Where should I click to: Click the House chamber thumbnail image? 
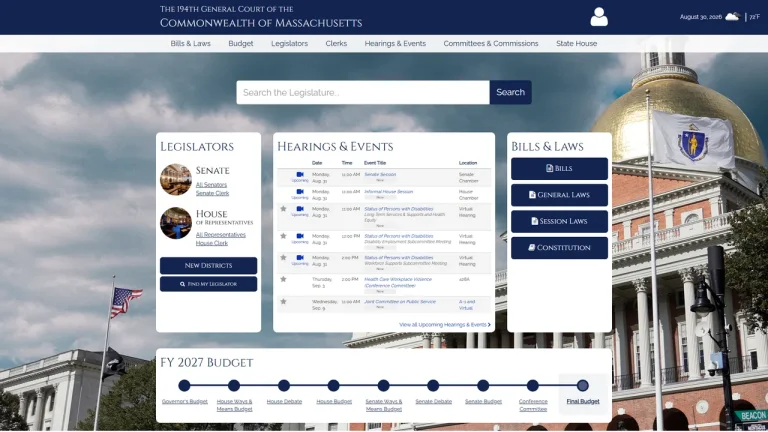coord(176,223)
